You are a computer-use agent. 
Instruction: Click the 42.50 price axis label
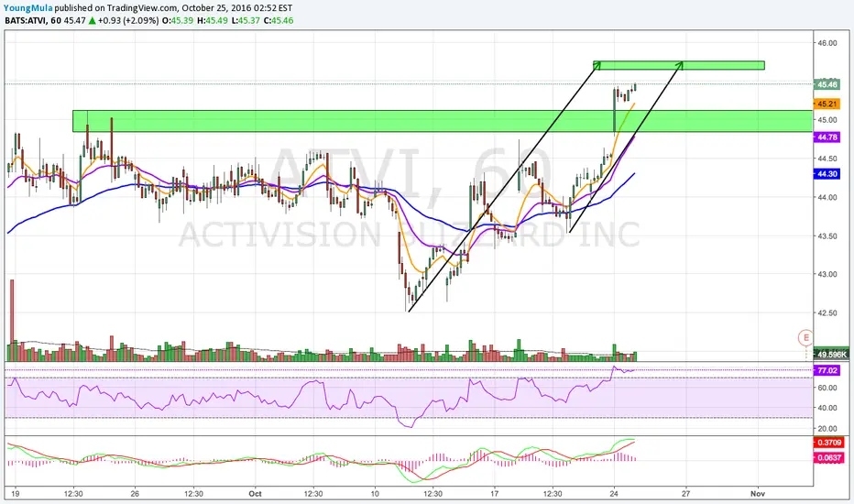827,312
